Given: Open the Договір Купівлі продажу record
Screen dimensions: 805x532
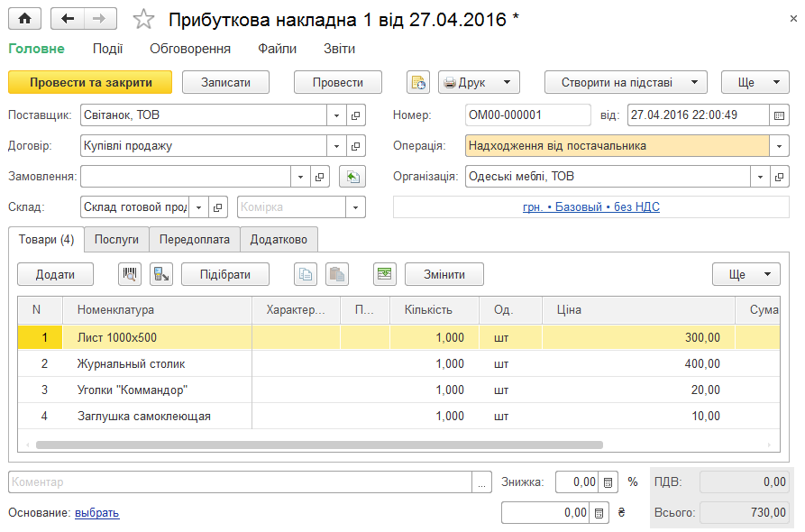Looking at the screenshot, I should pos(356,146).
